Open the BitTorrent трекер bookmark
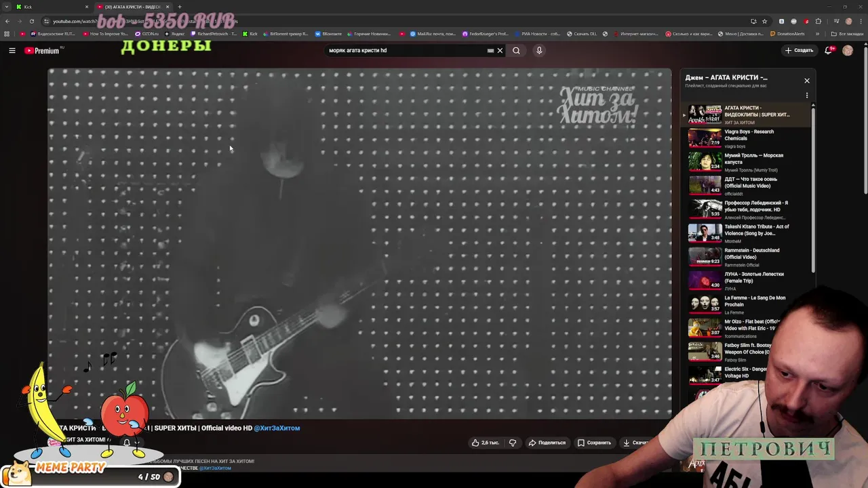This screenshot has height=488, width=868. (x=285, y=34)
